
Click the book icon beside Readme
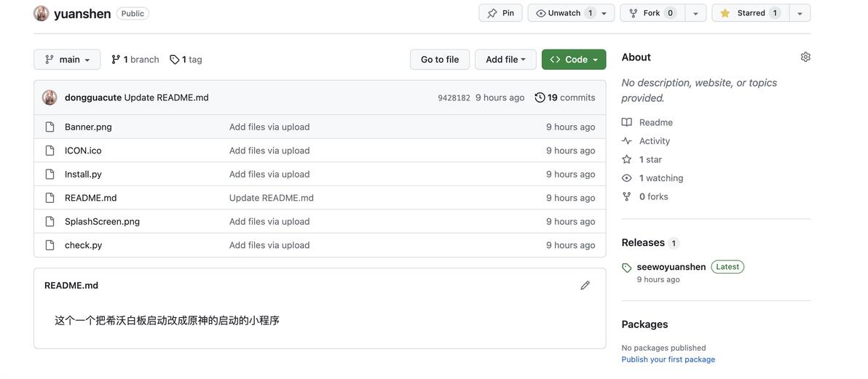click(x=627, y=122)
